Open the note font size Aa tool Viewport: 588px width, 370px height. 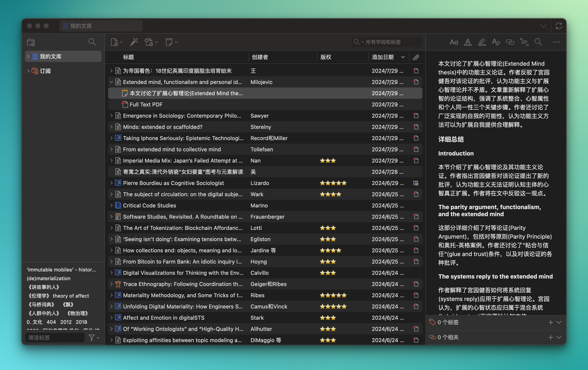point(454,42)
